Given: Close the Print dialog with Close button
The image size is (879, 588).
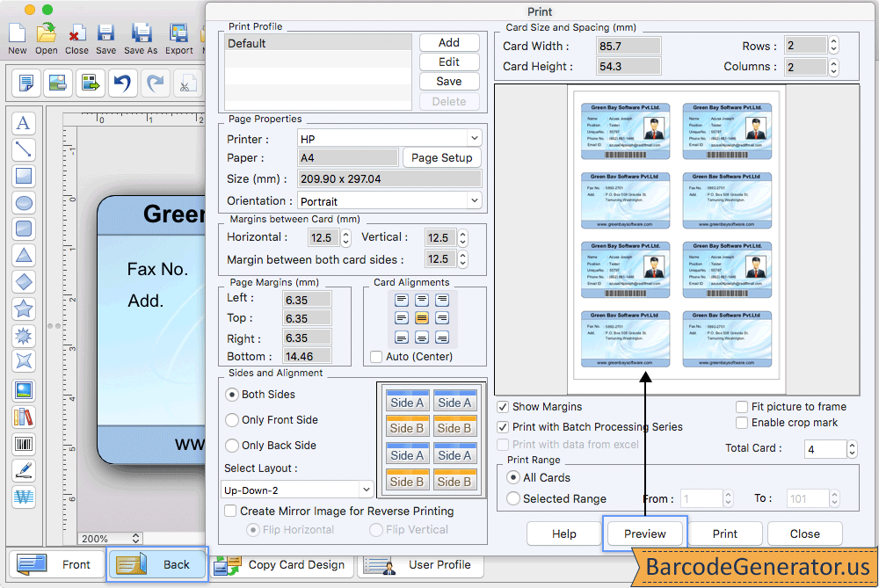Looking at the screenshot, I should pos(805,534).
